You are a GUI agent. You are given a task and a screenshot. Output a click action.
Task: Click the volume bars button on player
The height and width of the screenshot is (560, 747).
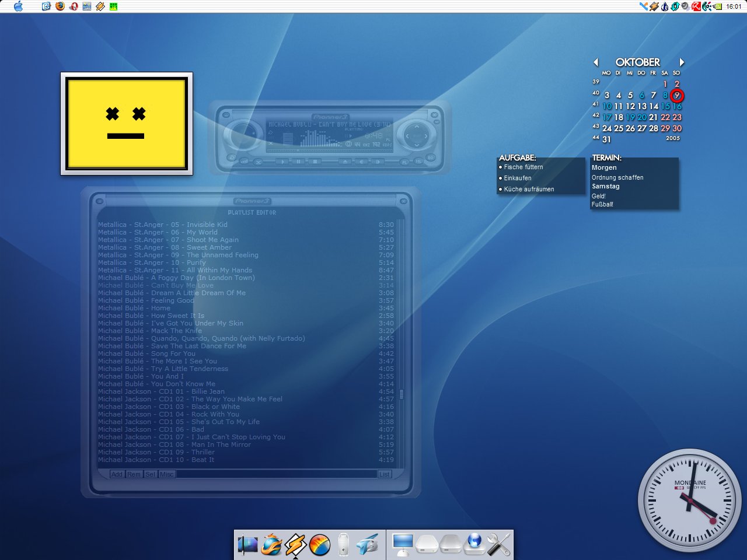[x=245, y=162]
